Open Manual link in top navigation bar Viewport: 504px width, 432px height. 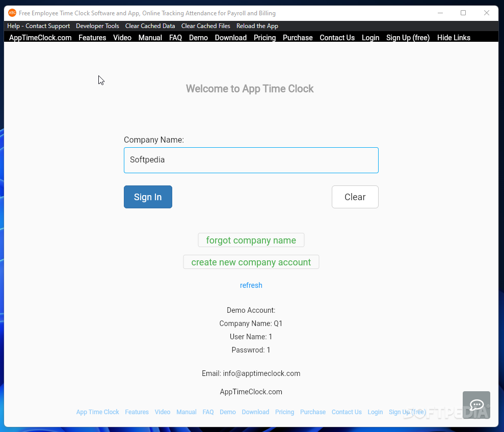pyautogui.click(x=150, y=38)
